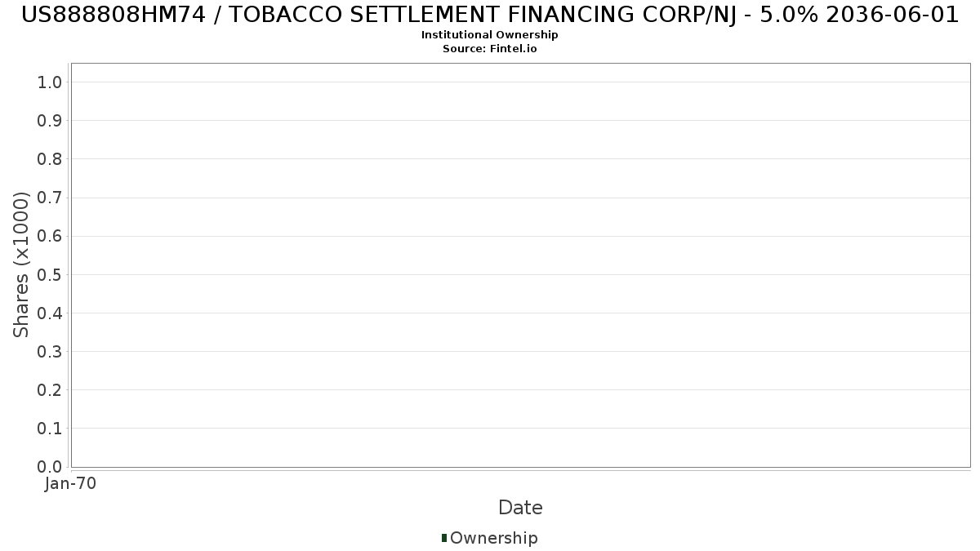Click the 0.7 y-axis label
Viewport: 980px width, 551px height.
point(50,198)
